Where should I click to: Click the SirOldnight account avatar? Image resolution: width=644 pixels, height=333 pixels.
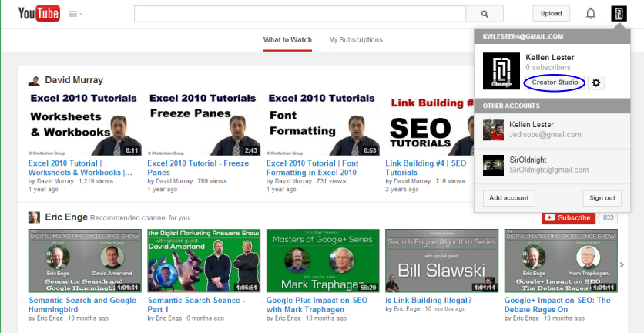(493, 165)
